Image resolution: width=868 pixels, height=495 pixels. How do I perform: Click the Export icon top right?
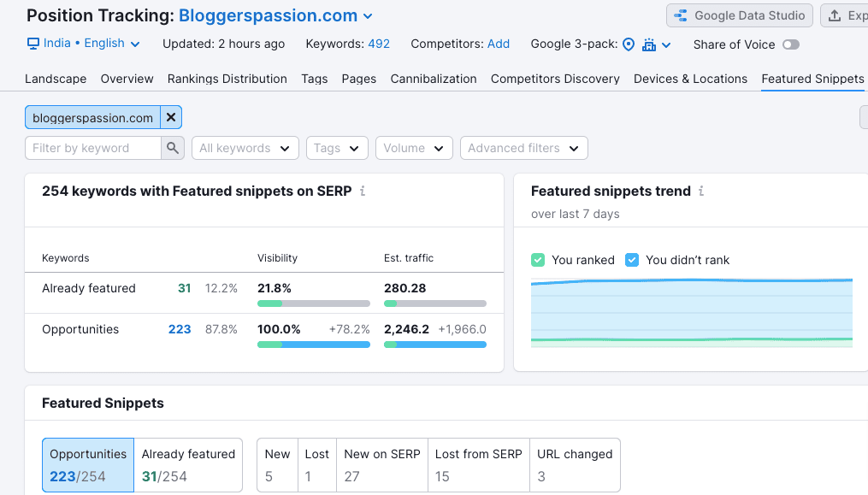(834, 15)
